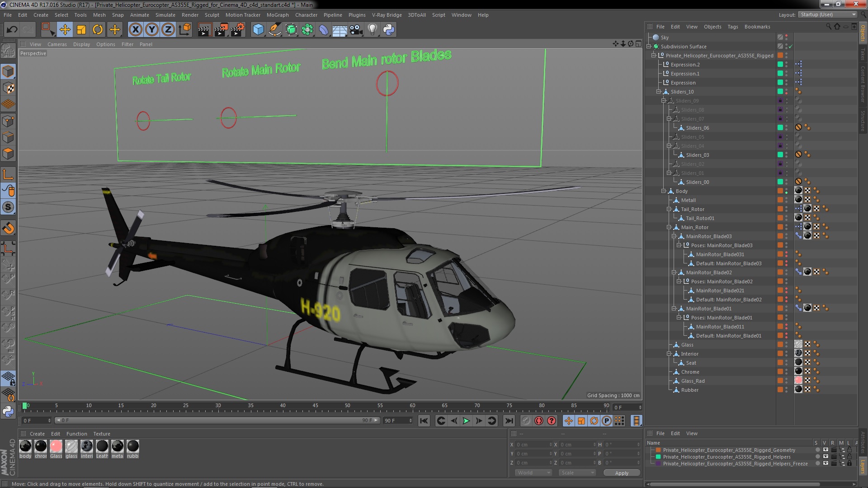Toggle Subdivision Surface enable checkmark
This screenshot has height=488, width=868.
[791, 47]
